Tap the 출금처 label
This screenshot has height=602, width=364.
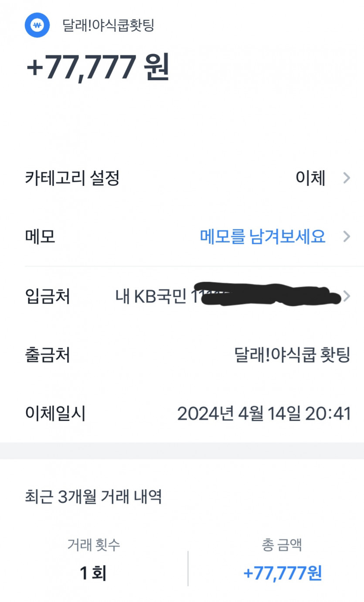point(48,355)
